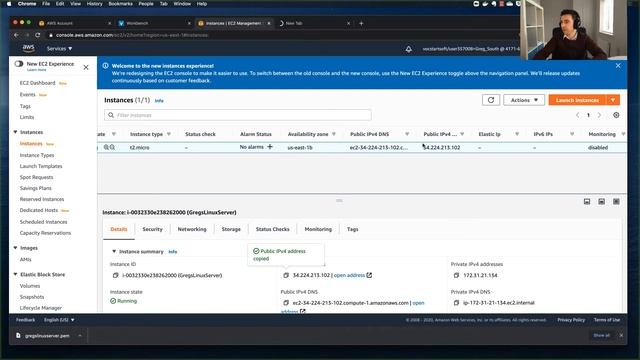
Task: Switch to the Tags tab
Action: [353, 229]
